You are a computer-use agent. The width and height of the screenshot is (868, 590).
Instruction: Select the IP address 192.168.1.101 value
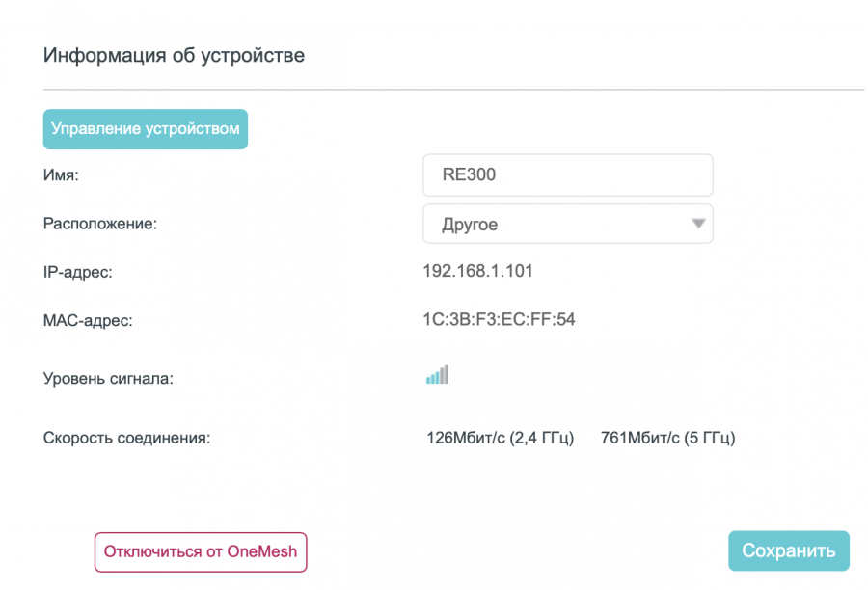click(477, 271)
